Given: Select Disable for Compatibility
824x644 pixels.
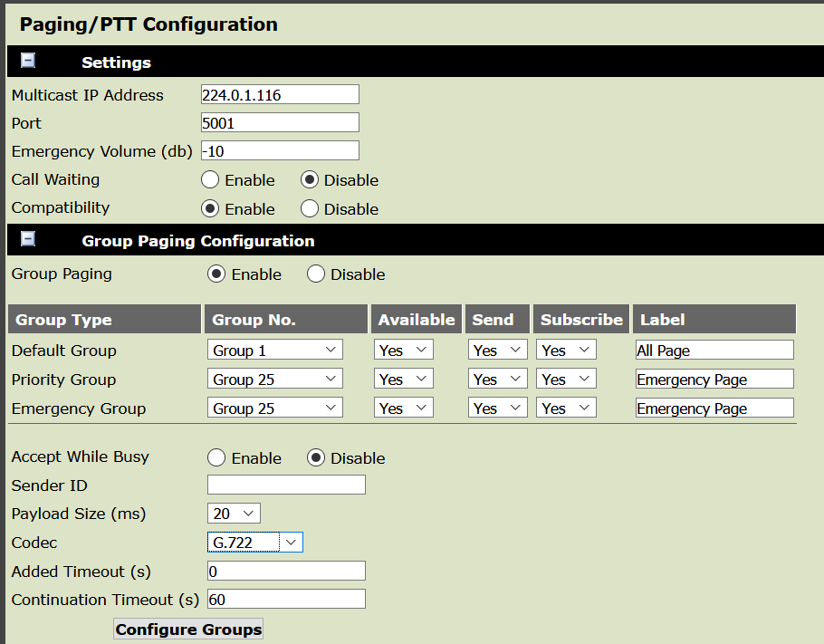Looking at the screenshot, I should point(310,208).
